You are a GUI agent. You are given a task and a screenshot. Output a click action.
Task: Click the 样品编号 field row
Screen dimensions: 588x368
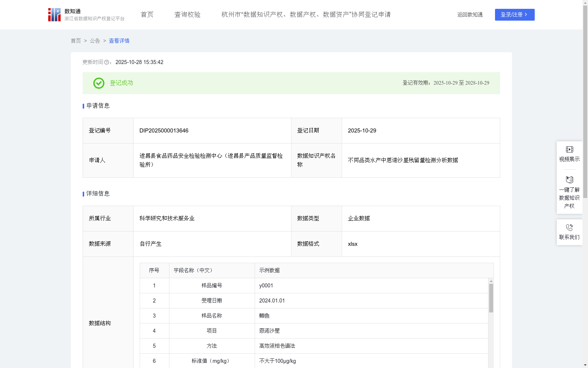314,286
